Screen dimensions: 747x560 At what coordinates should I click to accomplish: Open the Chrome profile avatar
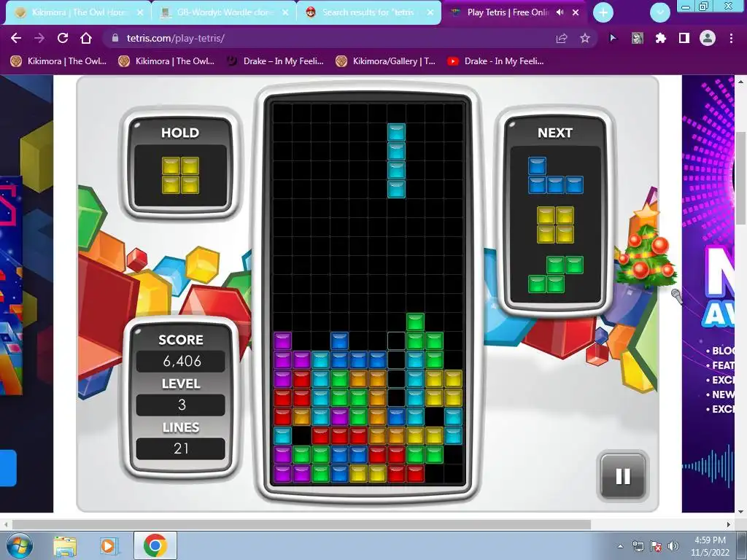tap(708, 38)
